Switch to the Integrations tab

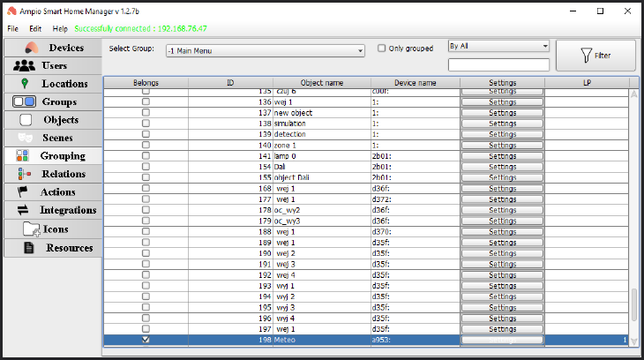point(53,210)
